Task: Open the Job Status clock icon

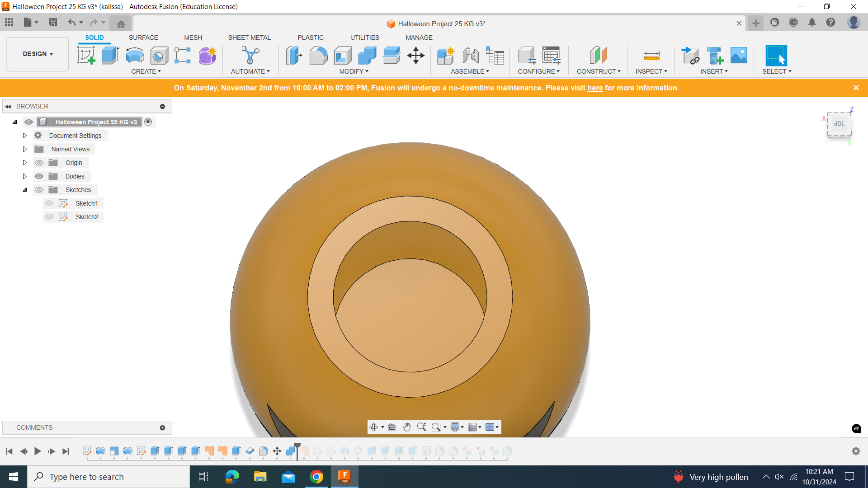Action: (x=793, y=22)
